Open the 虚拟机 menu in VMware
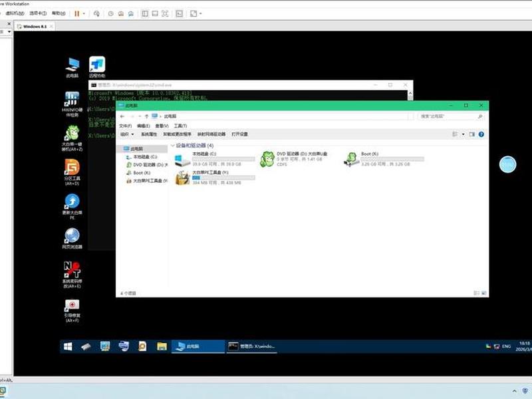 pos(15,13)
